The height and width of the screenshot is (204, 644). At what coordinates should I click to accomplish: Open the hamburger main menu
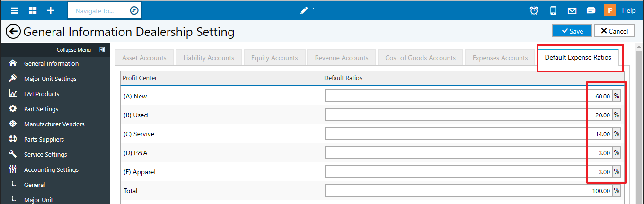click(x=15, y=10)
